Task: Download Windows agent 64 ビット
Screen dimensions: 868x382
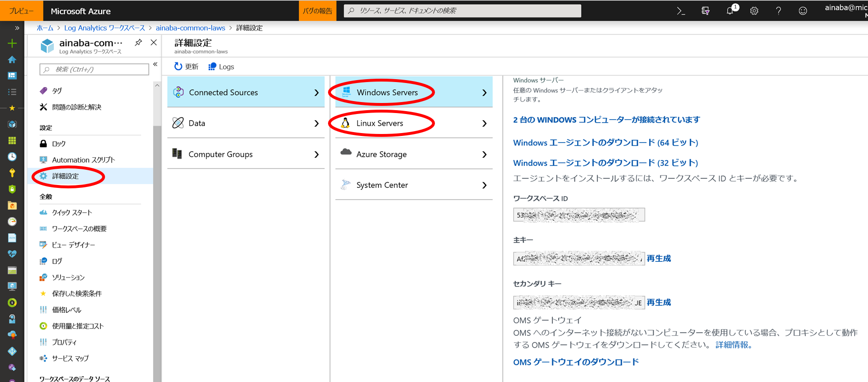Action: coord(605,143)
